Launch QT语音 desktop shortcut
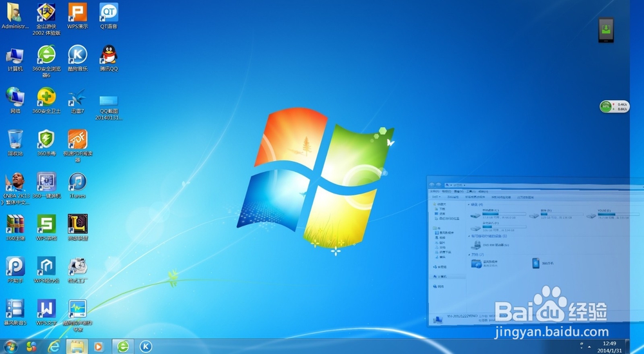Viewport: 644px width, 354px height. (109, 15)
